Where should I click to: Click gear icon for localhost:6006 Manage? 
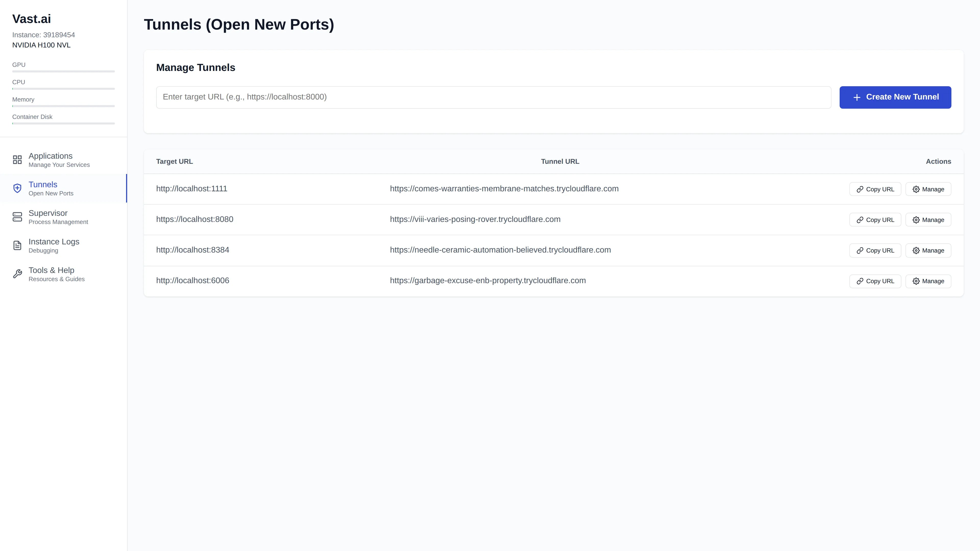point(916,281)
